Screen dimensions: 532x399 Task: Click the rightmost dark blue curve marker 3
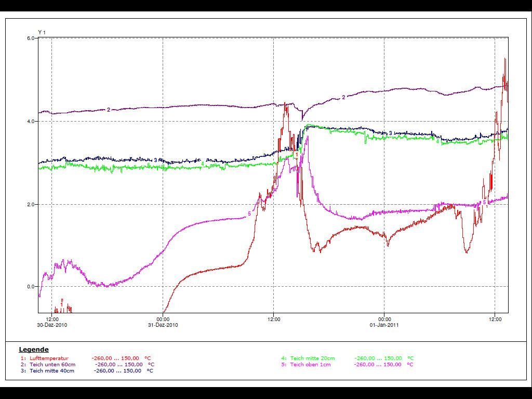point(391,134)
